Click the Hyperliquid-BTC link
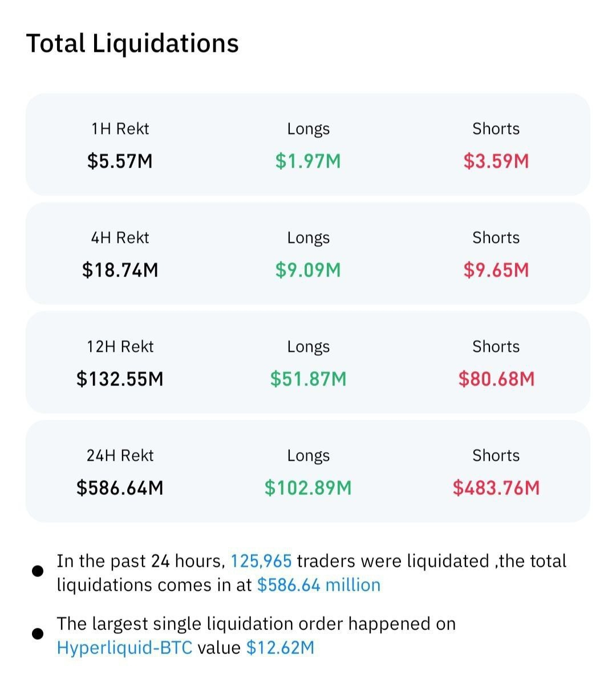This screenshot has width=616, height=687. [x=124, y=648]
